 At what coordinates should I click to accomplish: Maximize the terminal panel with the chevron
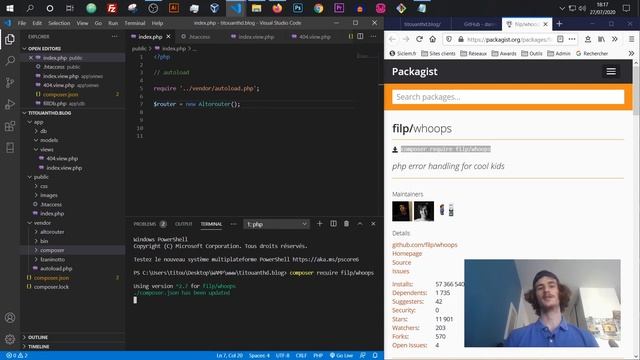click(x=360, y=224)
